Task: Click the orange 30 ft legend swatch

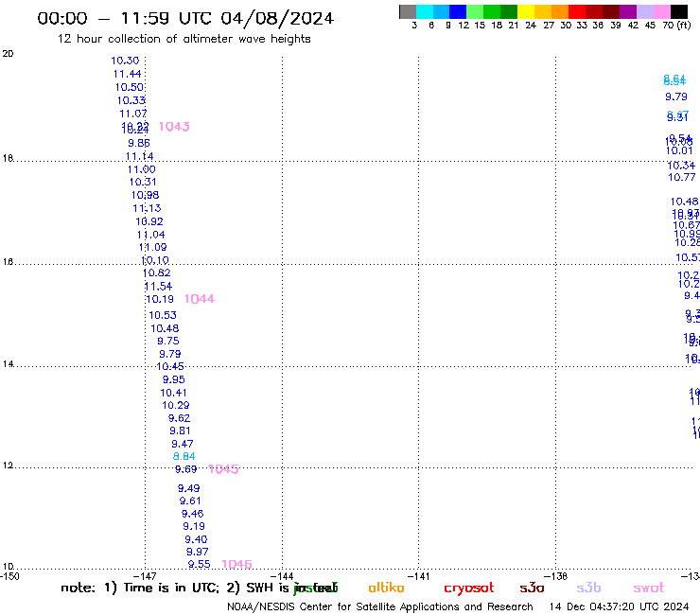Action: (560, 11)
